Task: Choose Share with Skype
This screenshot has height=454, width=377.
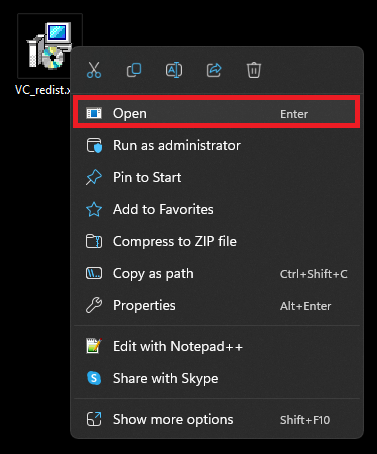Action: pyautogui.click(x=216, y=378)
